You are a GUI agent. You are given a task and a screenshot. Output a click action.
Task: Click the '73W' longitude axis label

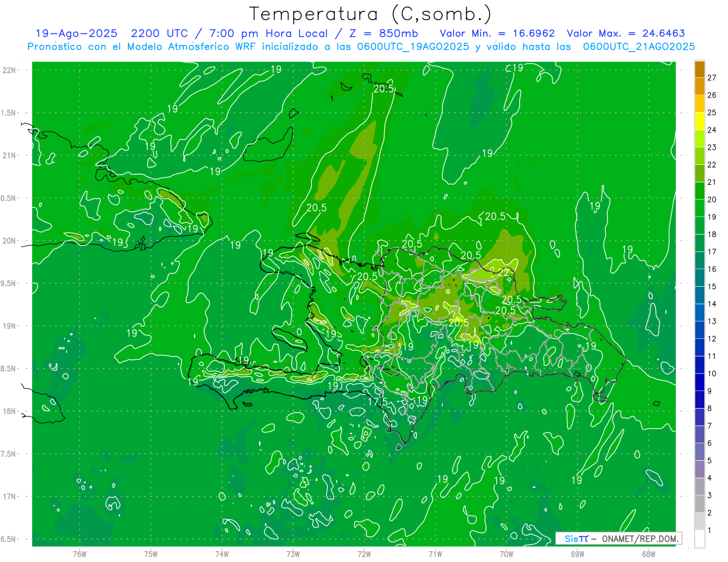tap(293, 554)
